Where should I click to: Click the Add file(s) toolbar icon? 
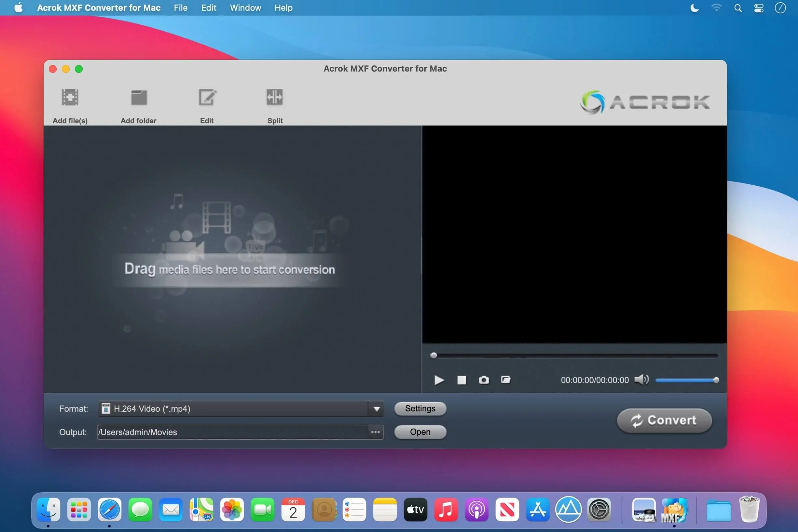tap(70, 98)
